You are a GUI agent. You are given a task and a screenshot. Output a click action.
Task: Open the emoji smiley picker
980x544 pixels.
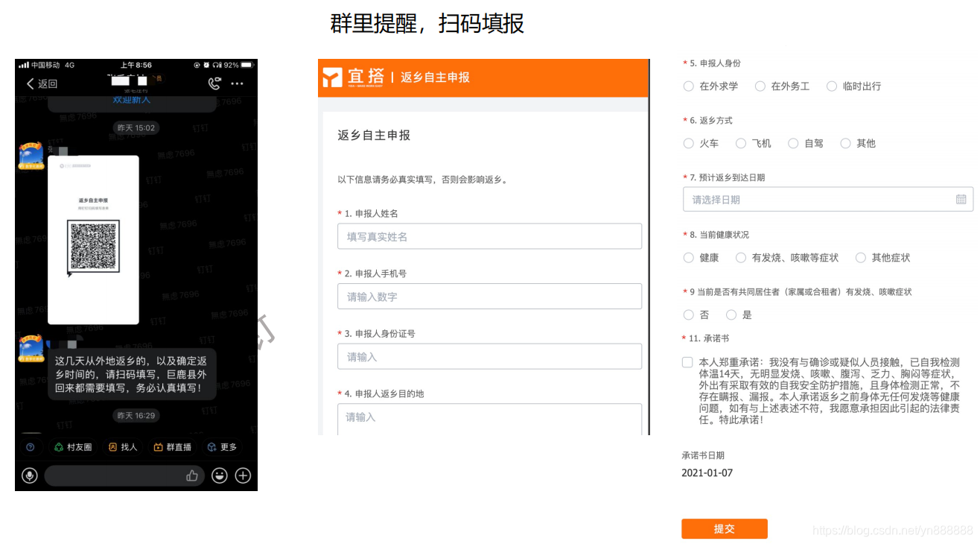219,475
